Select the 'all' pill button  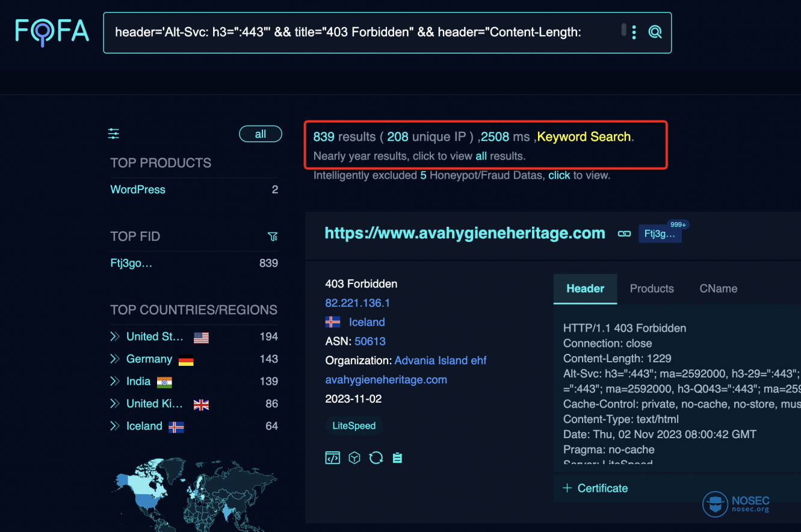coord(261,134)
